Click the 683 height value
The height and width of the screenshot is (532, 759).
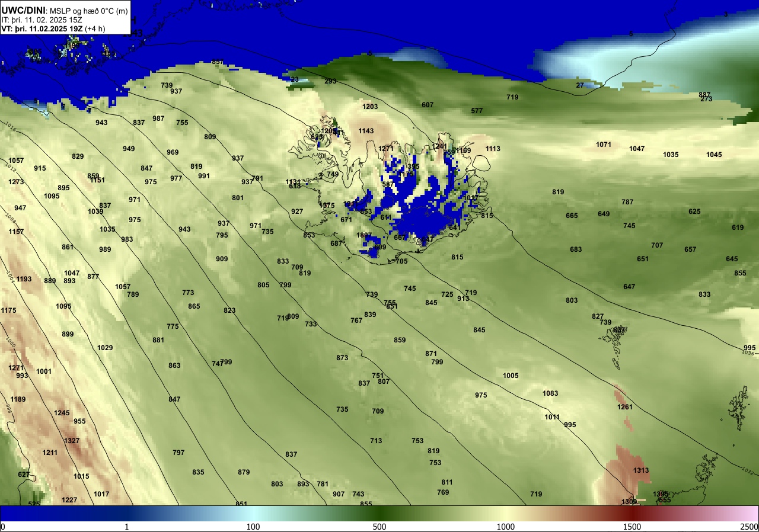pyautogui.click(x=576, y=249)
